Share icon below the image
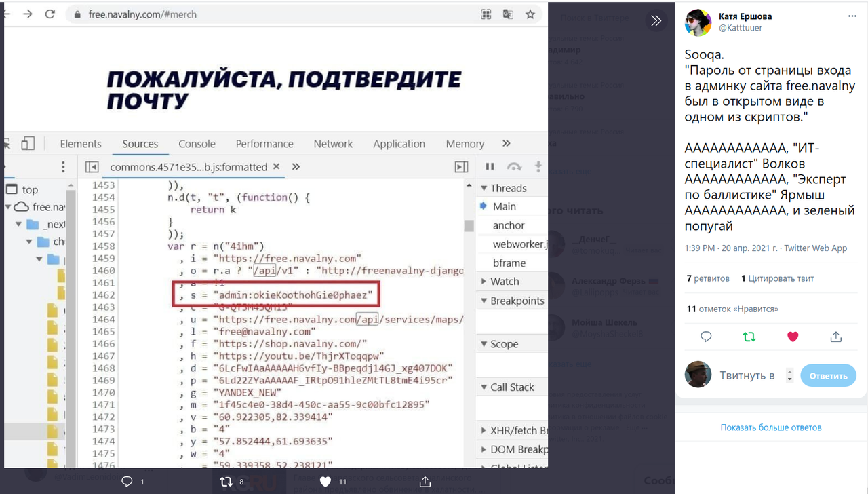868x494 pixels. (425, 482)
